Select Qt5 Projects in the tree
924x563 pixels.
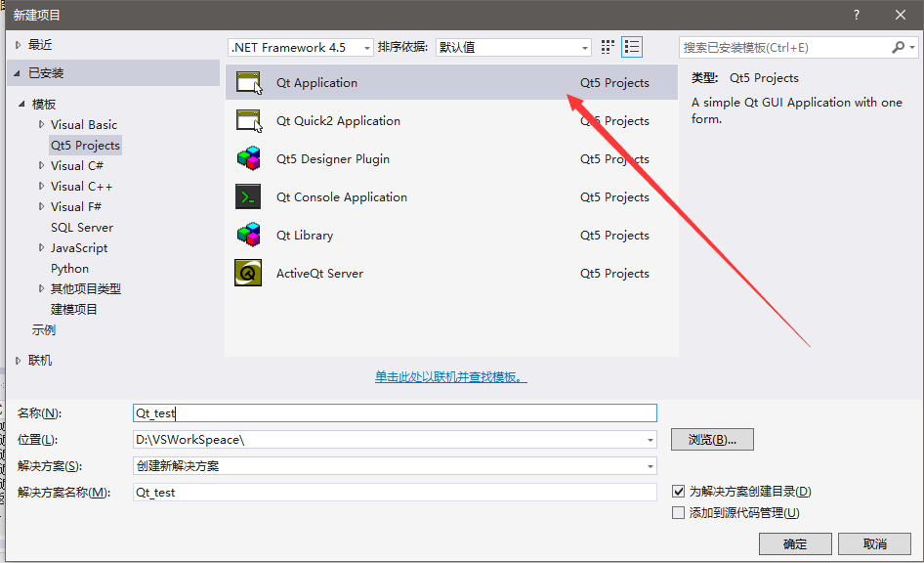click(x=85, y=145)
